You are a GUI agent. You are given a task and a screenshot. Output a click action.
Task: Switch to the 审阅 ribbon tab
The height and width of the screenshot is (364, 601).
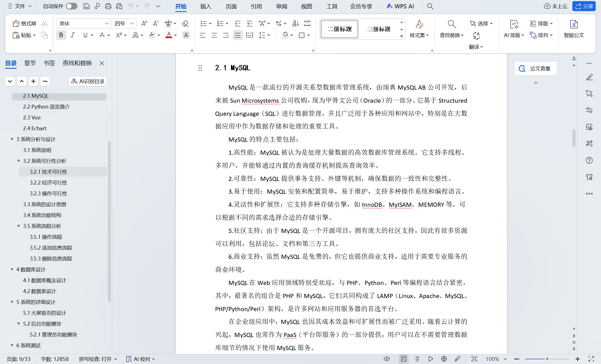coord(281,6)
